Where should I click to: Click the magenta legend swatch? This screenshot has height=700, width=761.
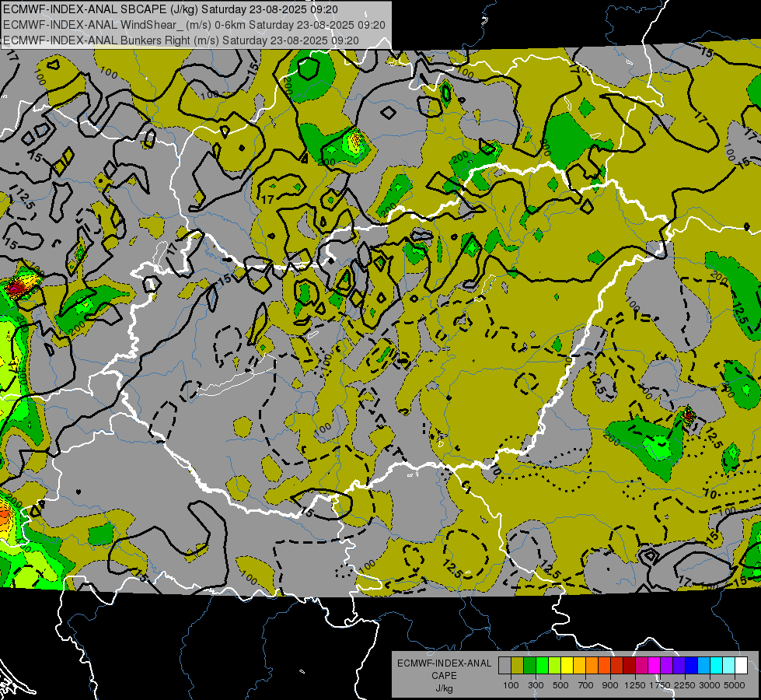click(655, 665)
